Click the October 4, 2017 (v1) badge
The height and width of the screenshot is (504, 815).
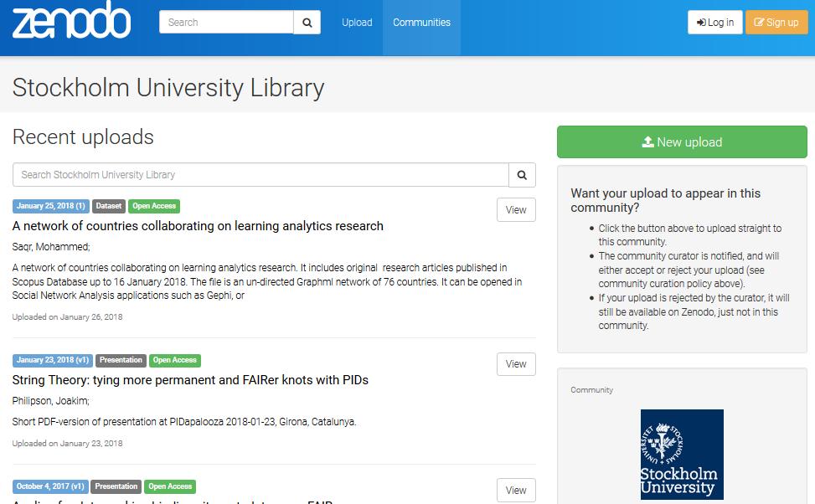pos(50,487)
